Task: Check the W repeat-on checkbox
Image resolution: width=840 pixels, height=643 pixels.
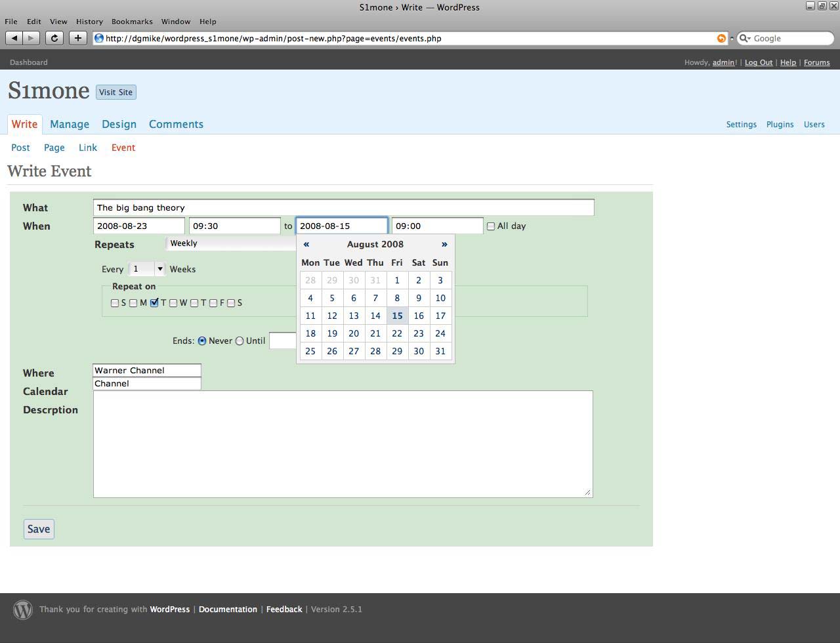Action: click(173, 303)
